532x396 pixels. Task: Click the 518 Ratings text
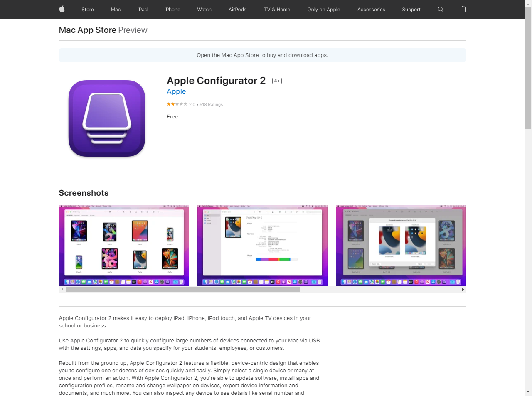[211, 105]
